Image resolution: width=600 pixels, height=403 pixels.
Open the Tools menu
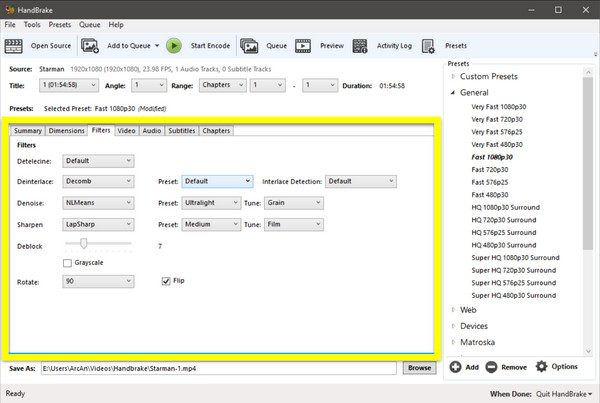coord(32,24)
